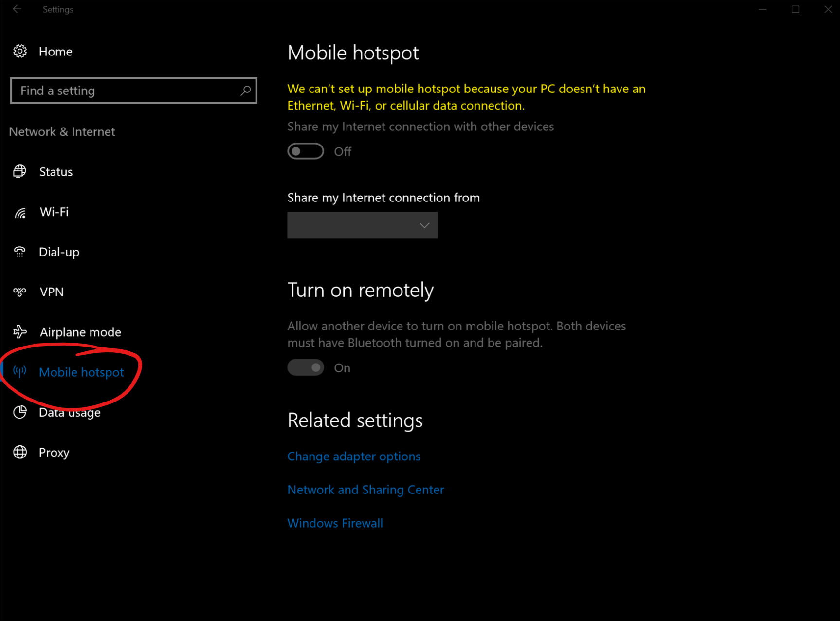840x621 pixels.
Task: Open Change adapter options link
Action: pyautogui.click(x=354, y=457)
